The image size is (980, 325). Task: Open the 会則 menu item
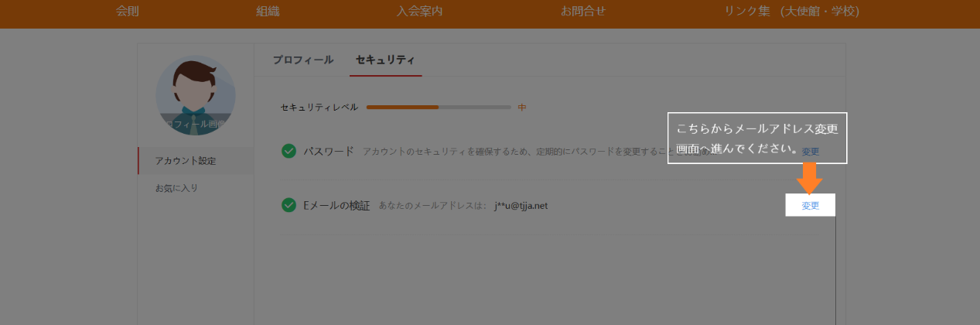click(x=128, y=12)
